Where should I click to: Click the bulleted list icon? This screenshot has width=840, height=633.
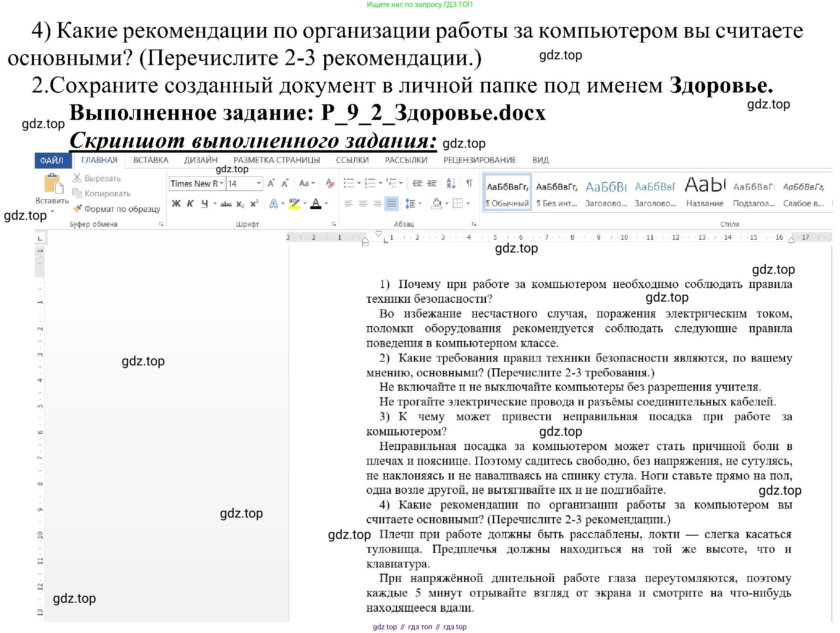point(348,183)
